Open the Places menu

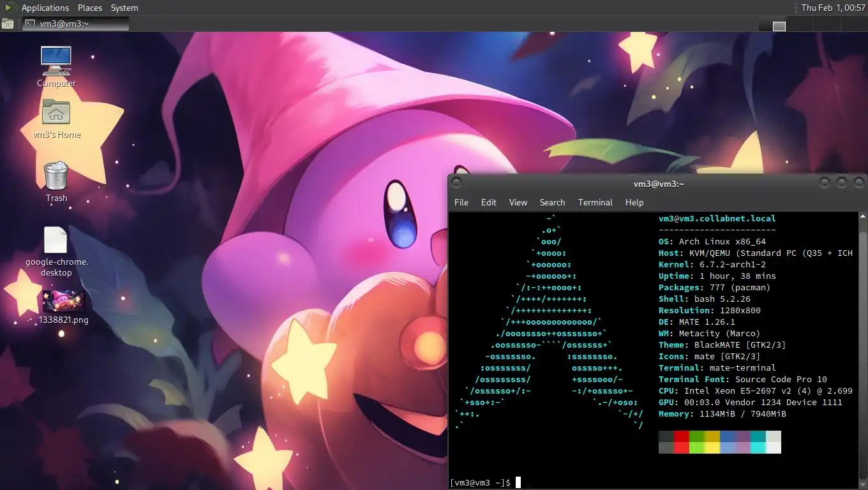point(90,8)
